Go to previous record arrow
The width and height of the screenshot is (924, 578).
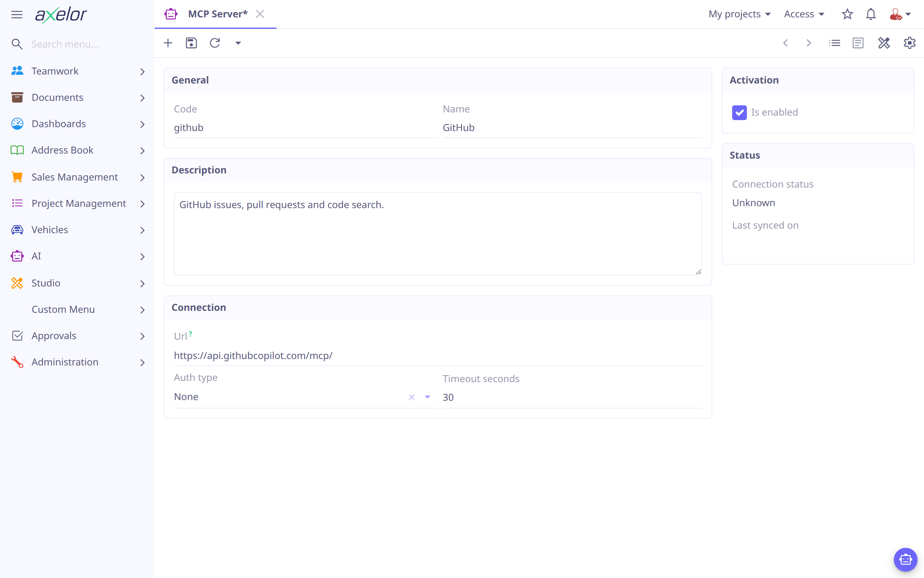785,43
